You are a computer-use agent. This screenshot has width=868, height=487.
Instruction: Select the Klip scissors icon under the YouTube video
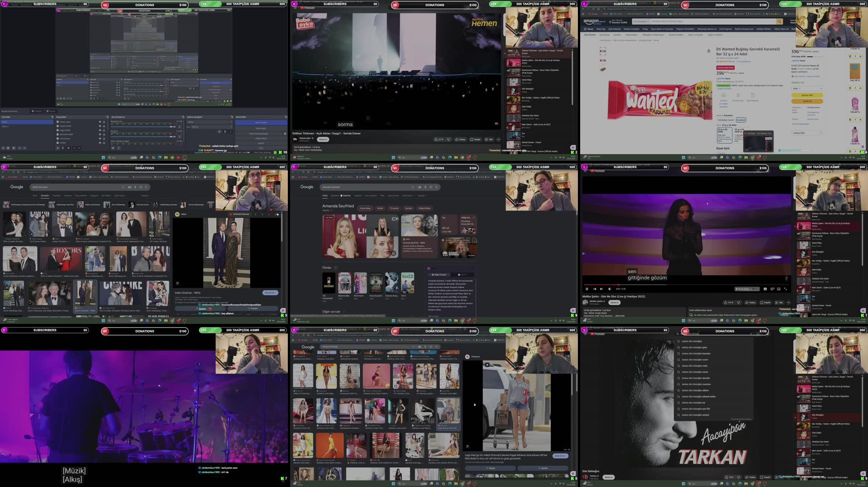tap(486, 140)
